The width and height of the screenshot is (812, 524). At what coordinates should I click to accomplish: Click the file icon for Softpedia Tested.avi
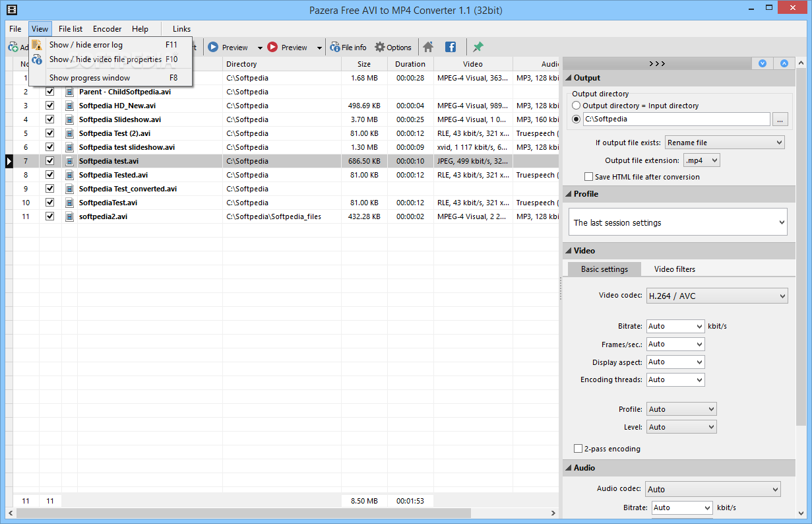pyautogui.click(x=69, y=175)
